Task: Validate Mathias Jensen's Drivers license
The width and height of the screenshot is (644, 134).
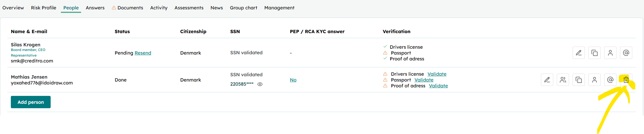Action: [437, 74]
